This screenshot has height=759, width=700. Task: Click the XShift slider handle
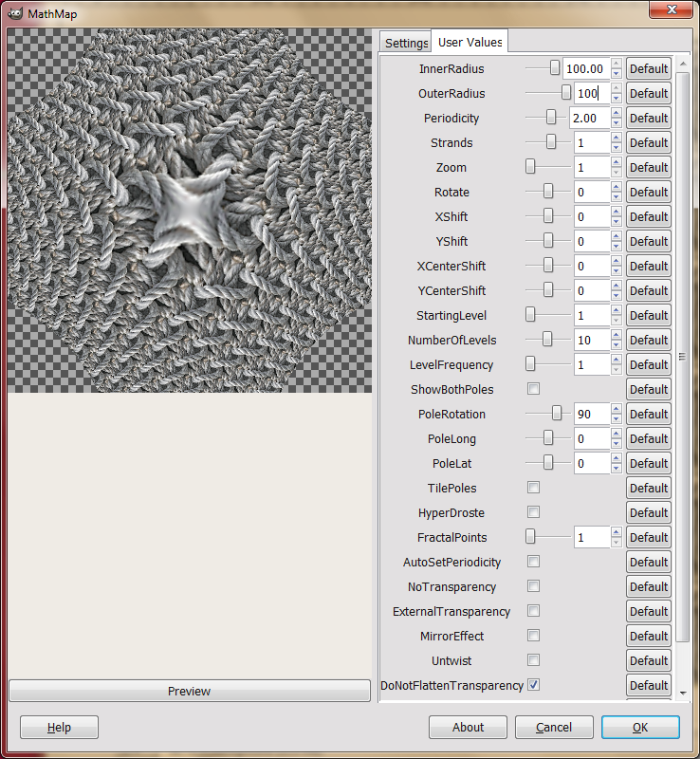point(548,216)
